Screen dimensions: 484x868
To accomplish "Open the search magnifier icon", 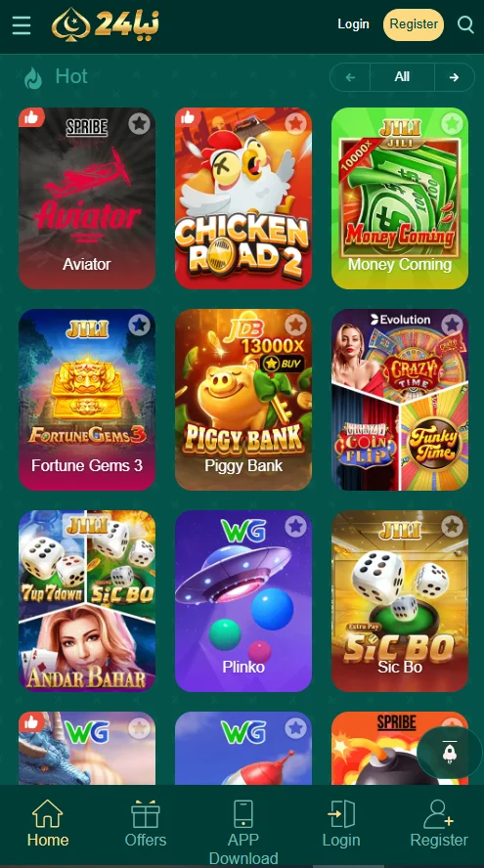I will coord(465,24).
